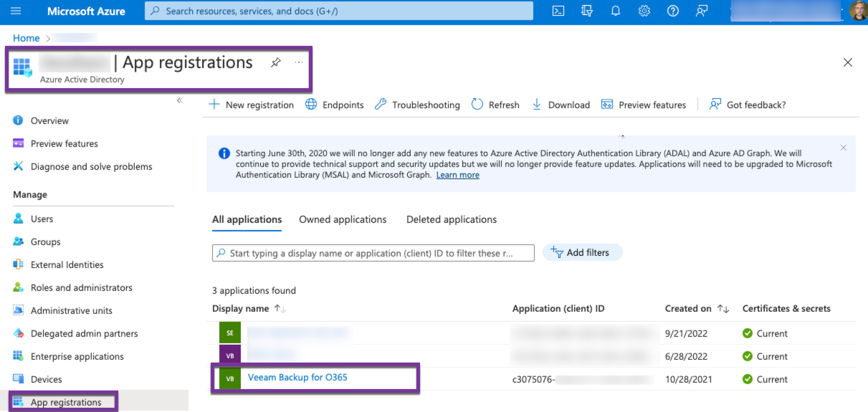Open the portal hamburger menu
Image resolution: width=868 pixels, height=412 pixels.
pos(16,11)
